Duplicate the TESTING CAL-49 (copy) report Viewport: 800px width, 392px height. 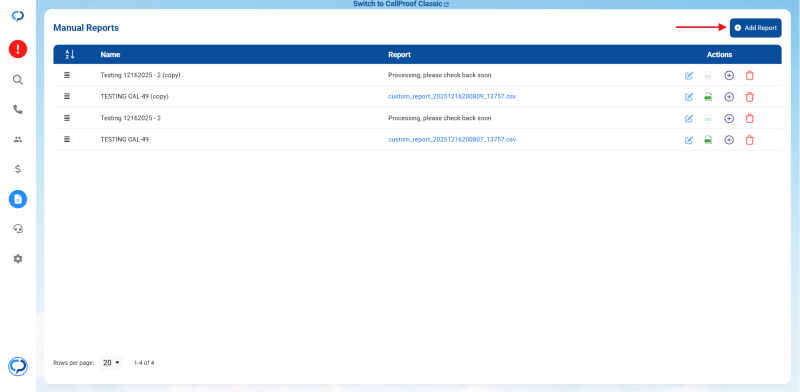(729, 97)
